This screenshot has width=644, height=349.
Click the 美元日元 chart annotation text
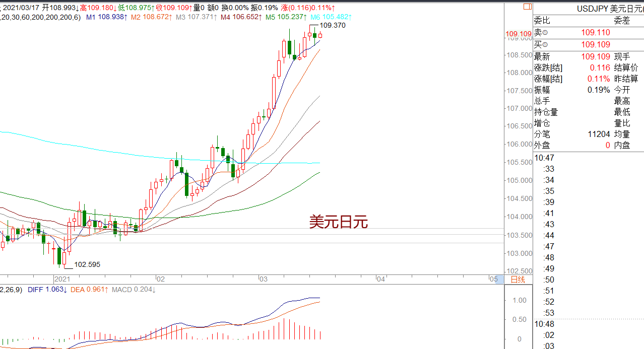339,222
